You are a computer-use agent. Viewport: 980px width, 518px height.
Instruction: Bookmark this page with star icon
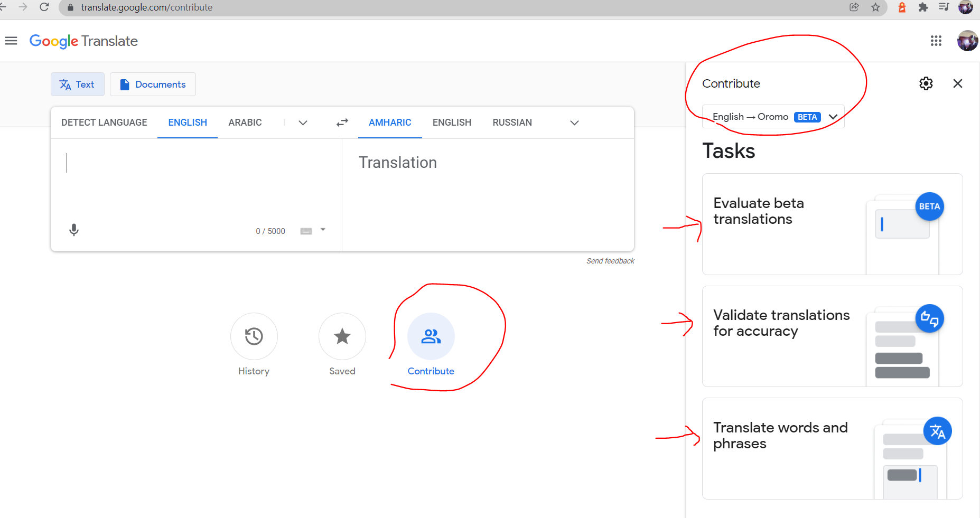pos(875,7)
